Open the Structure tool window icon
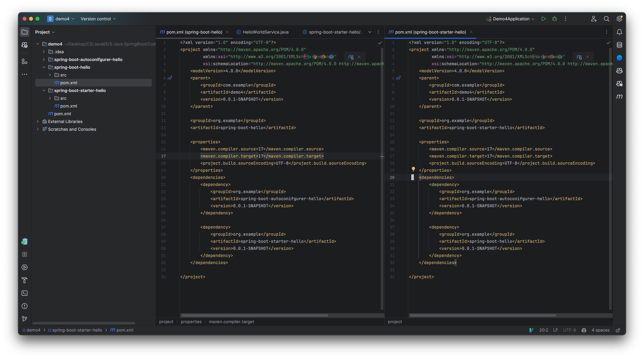This screenshot has width=644, height=359. pyautogui.click(x=25, y=62)
